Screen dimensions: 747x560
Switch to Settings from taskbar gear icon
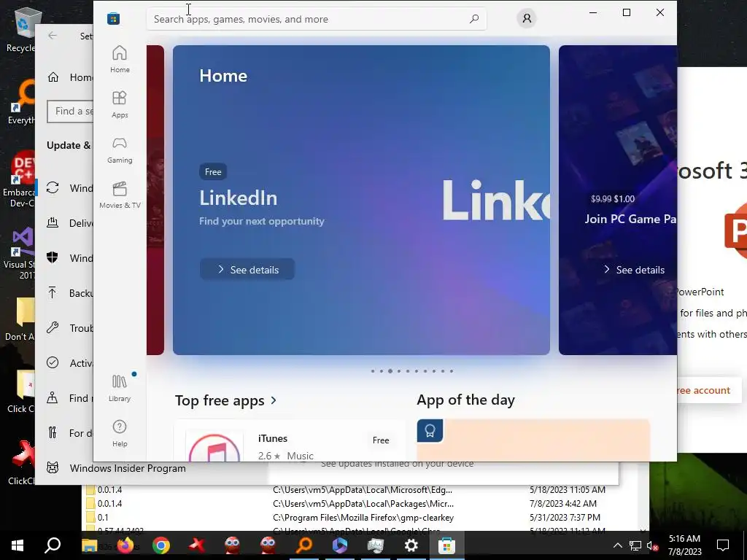point(411,545)
